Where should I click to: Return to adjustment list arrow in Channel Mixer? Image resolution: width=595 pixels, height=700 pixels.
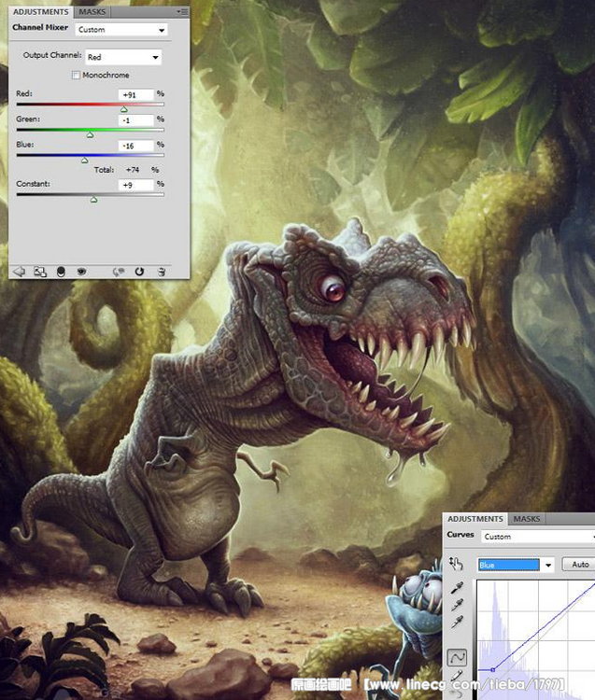[19, 272]
